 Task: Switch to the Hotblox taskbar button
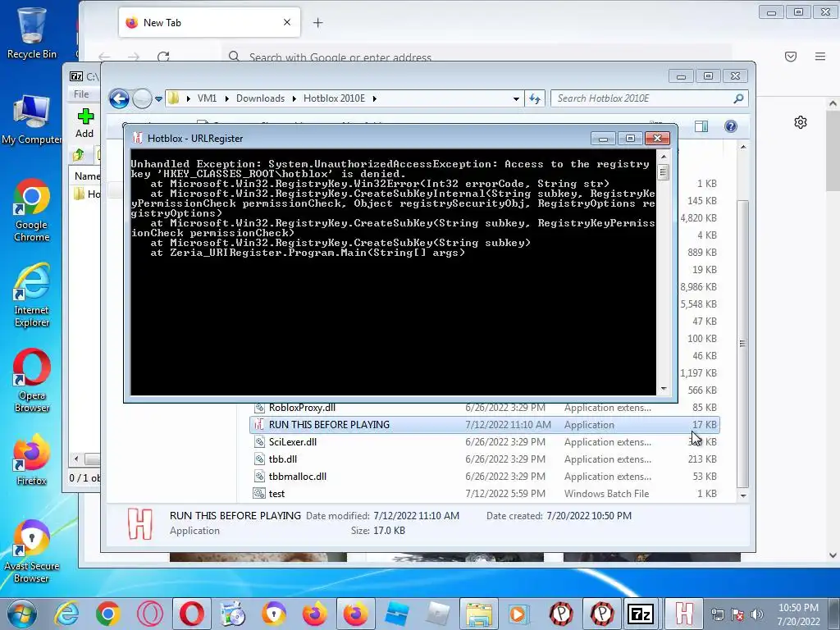[684, 614]
